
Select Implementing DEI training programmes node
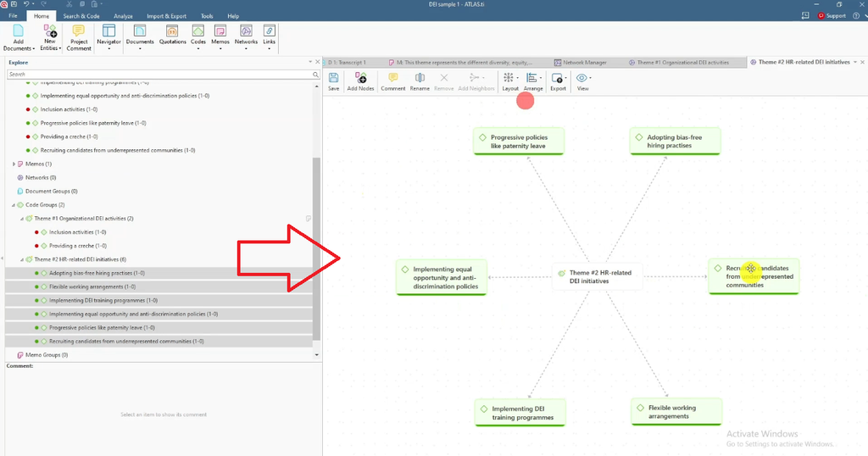pyautogui.click(x=520, y=413)
